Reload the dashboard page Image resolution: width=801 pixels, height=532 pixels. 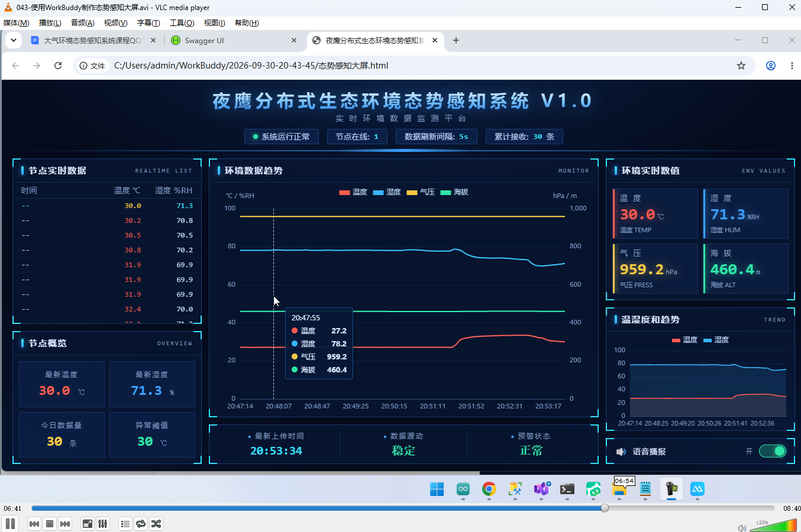pos(58,66)
